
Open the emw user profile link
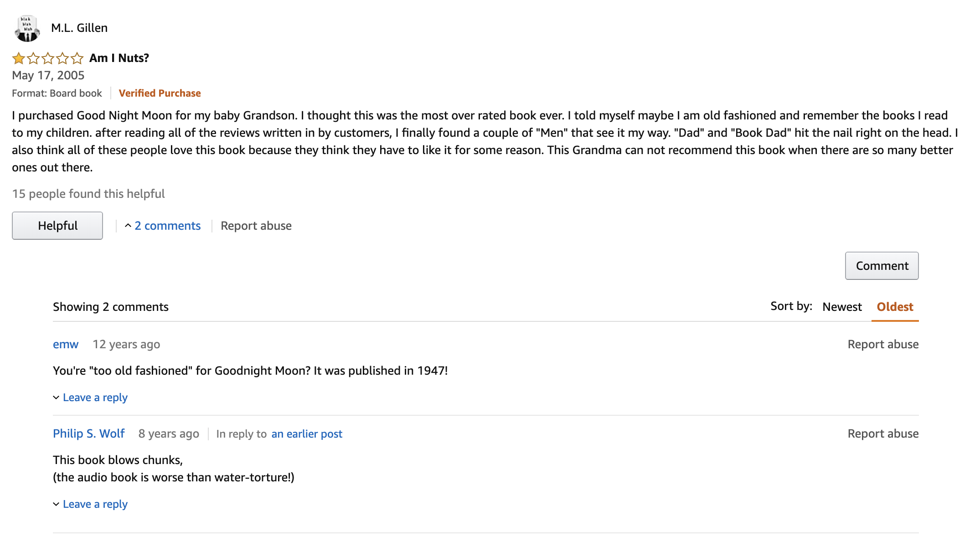(66, 344)
